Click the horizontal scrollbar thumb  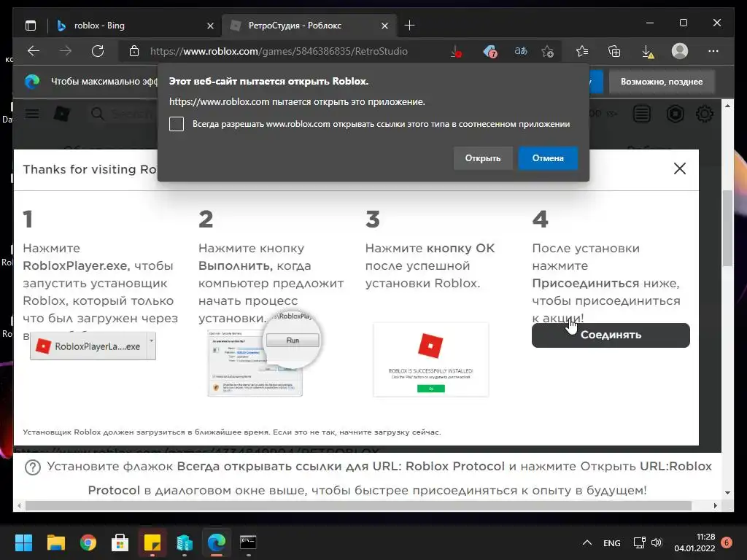[x=358, y=506]
